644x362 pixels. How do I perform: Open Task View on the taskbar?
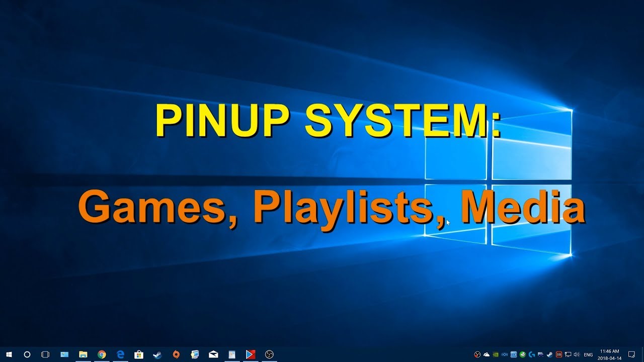click(45, 354)
